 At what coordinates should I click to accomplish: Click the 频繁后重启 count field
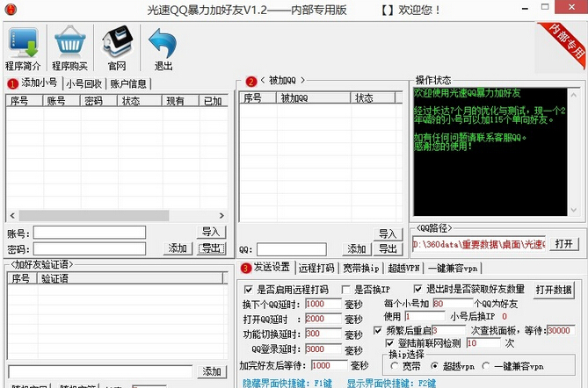pyautogui.click(x=448, y=330)
